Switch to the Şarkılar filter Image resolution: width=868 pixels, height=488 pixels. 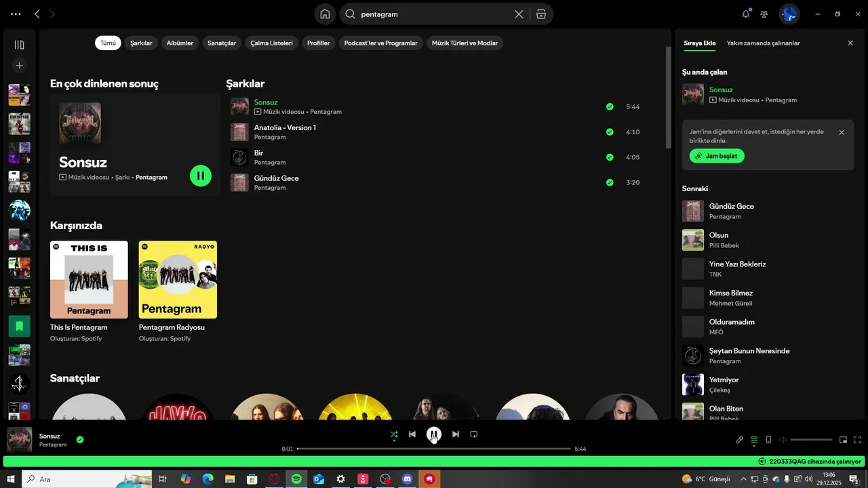click(x=141, y=43)
